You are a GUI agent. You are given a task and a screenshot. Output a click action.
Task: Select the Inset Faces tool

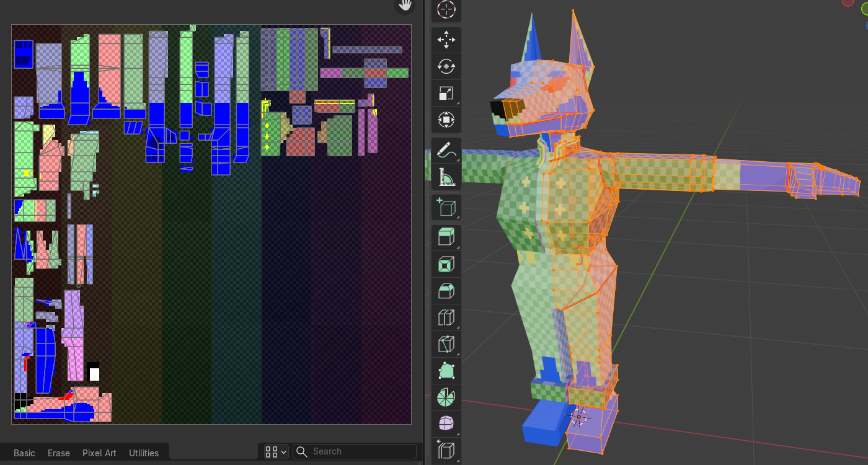click(446, 264)
